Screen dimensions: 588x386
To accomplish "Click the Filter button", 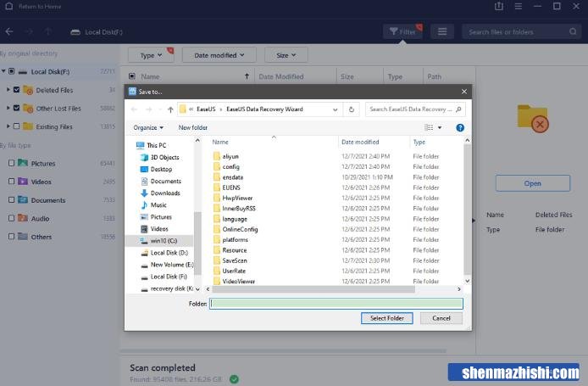I will coord(402,32).
